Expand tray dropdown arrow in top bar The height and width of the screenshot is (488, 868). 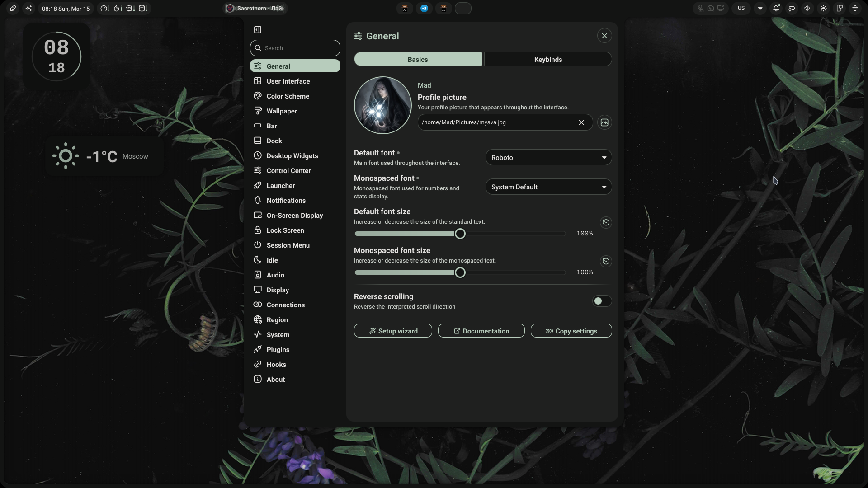[760, 8]
